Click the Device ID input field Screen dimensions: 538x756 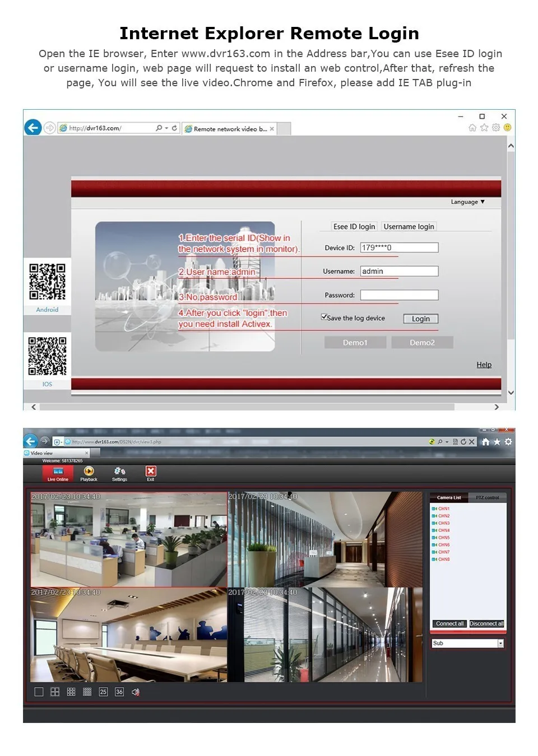pos(399,248)
